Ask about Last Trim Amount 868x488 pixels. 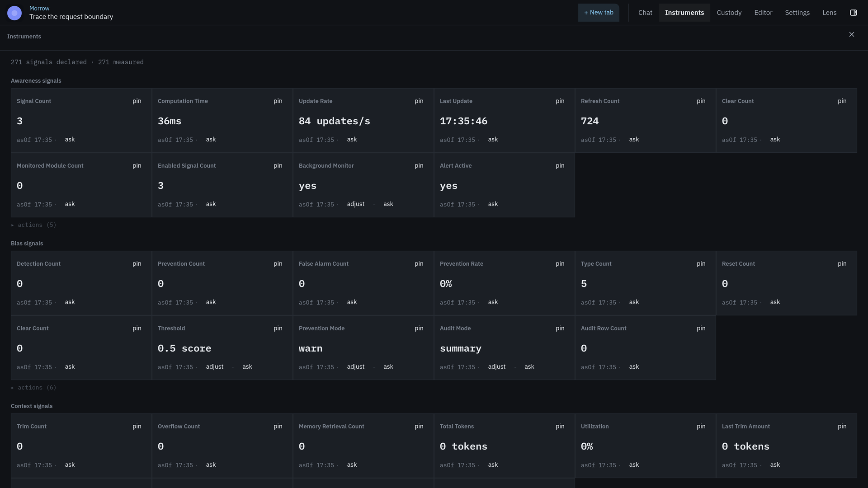pyautogui.click(x=775, y=465)
